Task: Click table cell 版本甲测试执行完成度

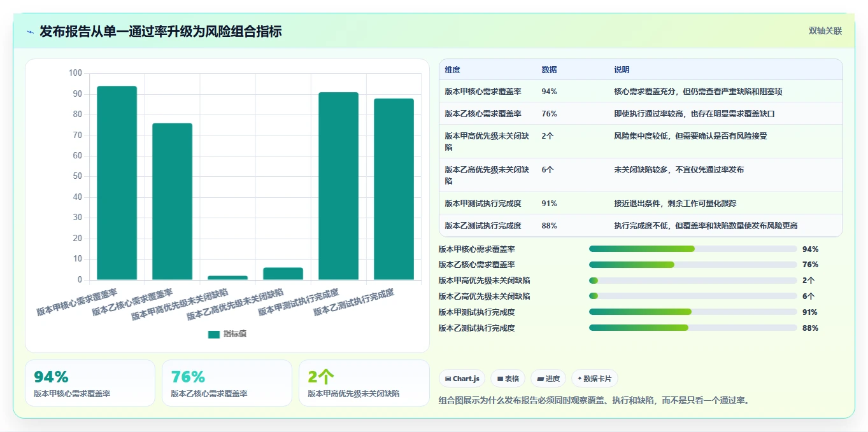Action: 483,204
